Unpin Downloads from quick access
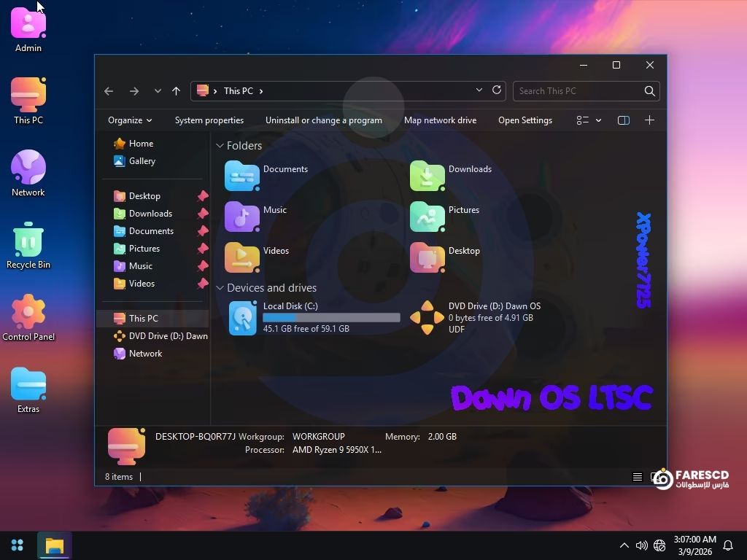The width and height of the screenshot is (747, 560). coord(203,214)
